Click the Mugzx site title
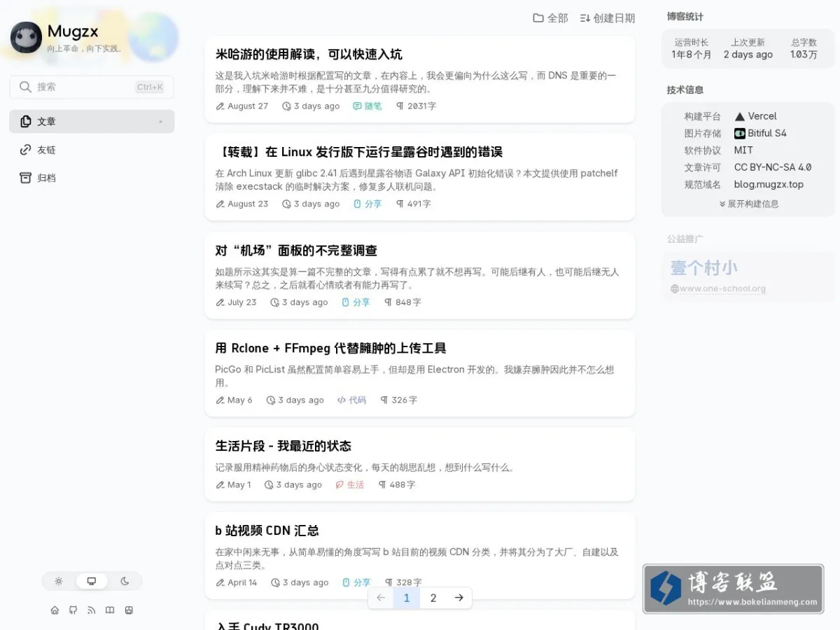 73,31
